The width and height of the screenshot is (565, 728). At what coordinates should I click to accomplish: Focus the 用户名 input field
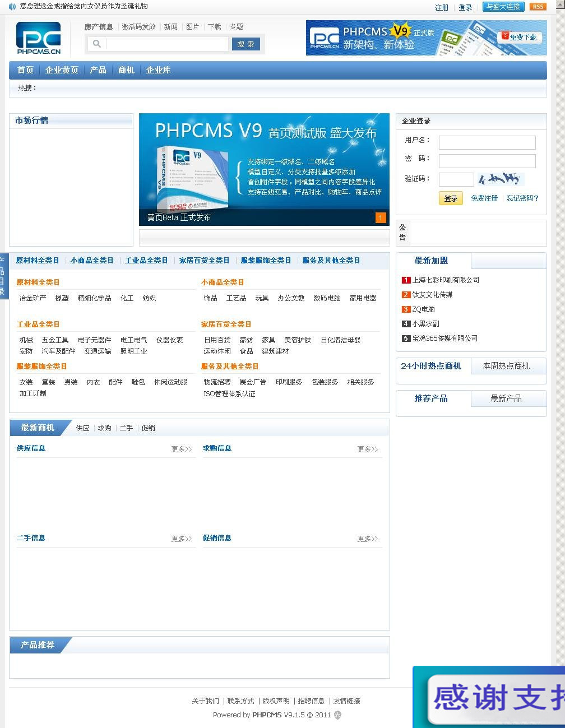[x=487, y=142]
